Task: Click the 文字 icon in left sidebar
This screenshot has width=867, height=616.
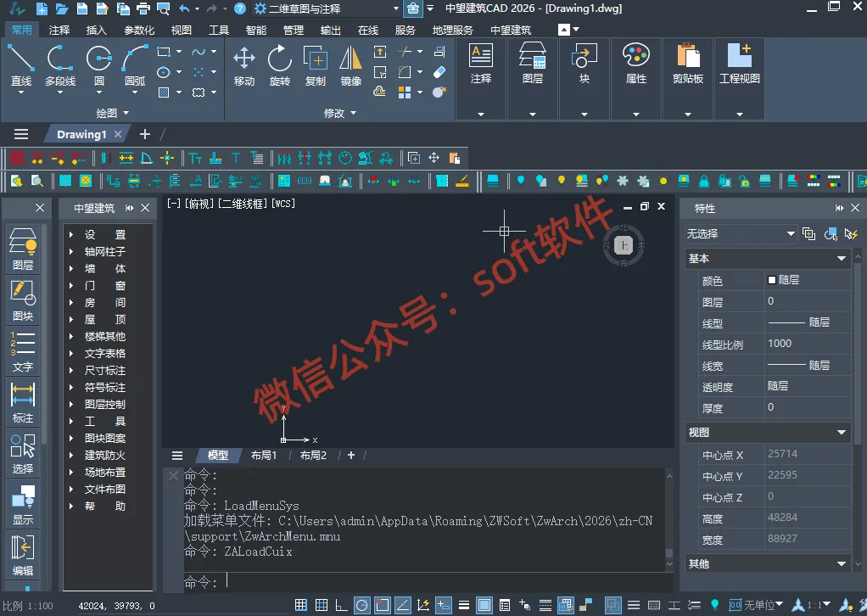Action: point(23,351)
